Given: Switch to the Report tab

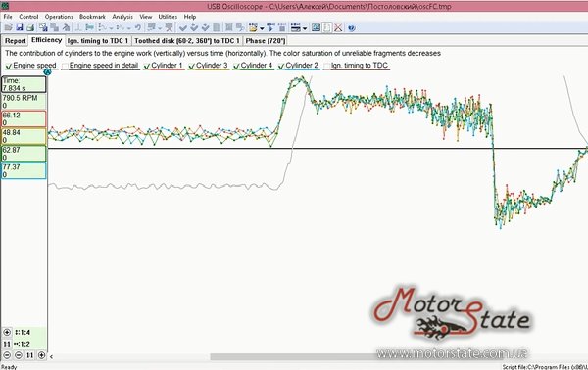Looking at the screenshot, I should point(16,41).
